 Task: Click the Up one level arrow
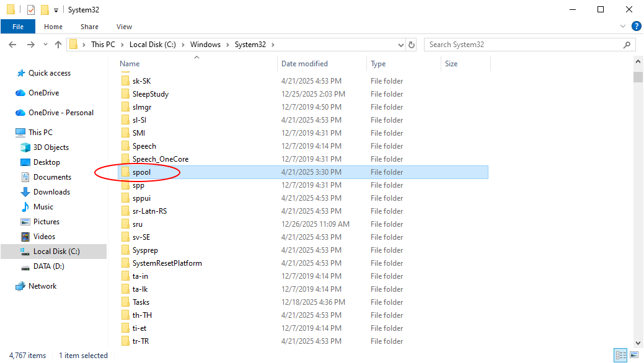point(58,45)
